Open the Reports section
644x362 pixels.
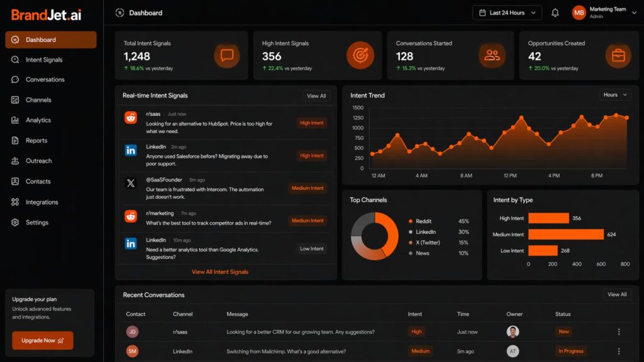point(36,140)
